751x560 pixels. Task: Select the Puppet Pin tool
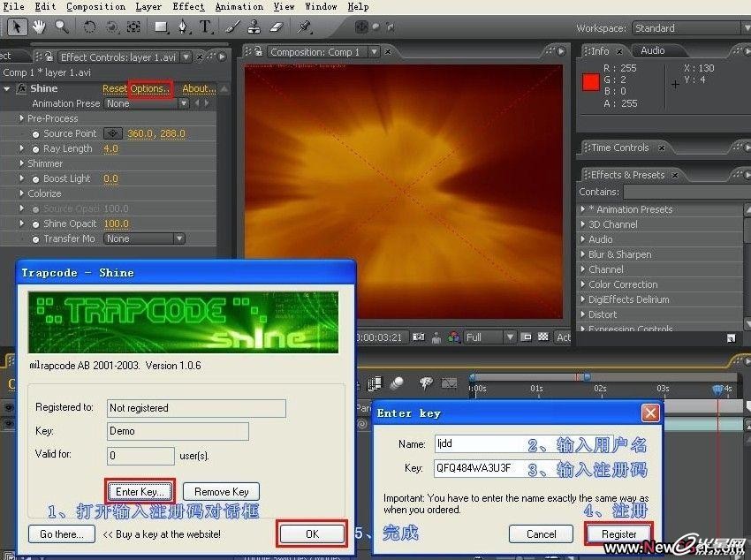coord(305,26)
